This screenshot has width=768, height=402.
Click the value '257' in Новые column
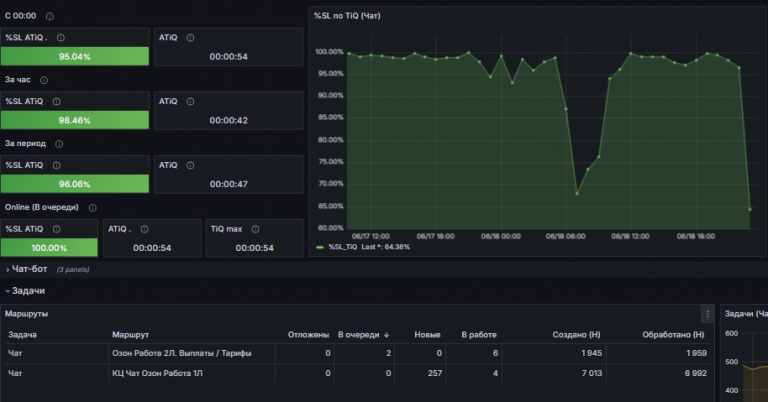[435, 373]
